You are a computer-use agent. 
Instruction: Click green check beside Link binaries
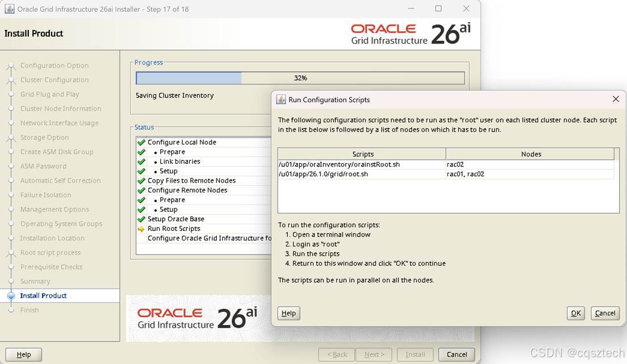click(x=141, y=161)
